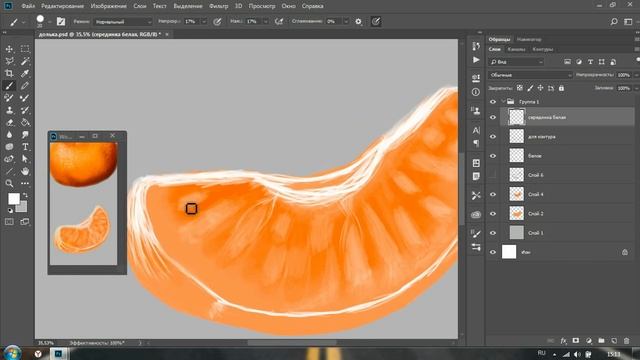
Task: Open the layer filter Вид dropdown
Action: [x=516, y=62]
